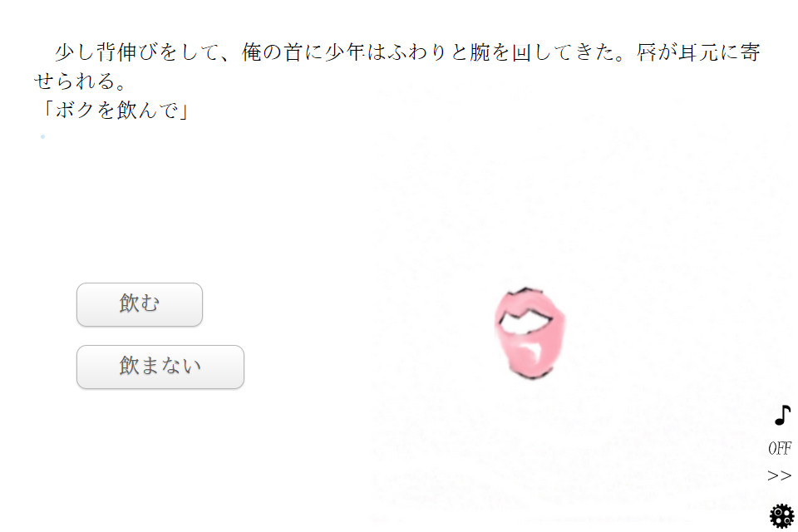Click the pink lips illustration
The image size is (798, 532).
click(x=530, y=333)
